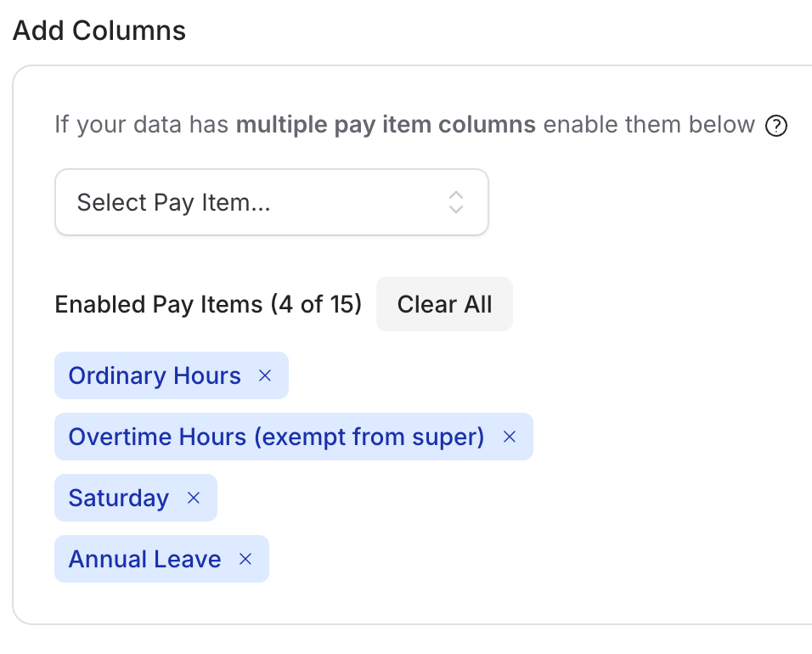Click the multiple pay item columns bold text
812x654 pixels.
[384, 124]
